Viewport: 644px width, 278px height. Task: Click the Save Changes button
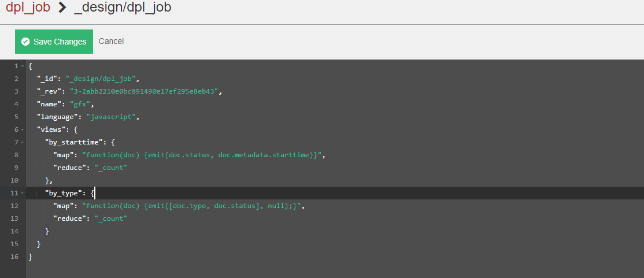[54, 42]
